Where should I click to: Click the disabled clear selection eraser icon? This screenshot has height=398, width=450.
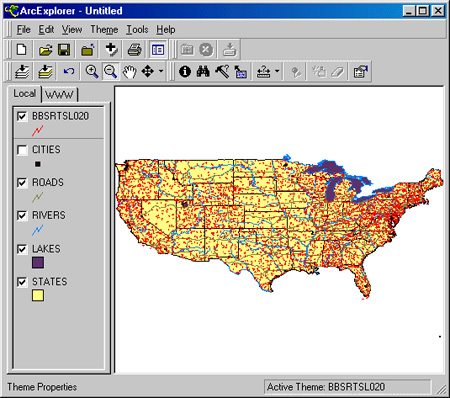(337, 71)
